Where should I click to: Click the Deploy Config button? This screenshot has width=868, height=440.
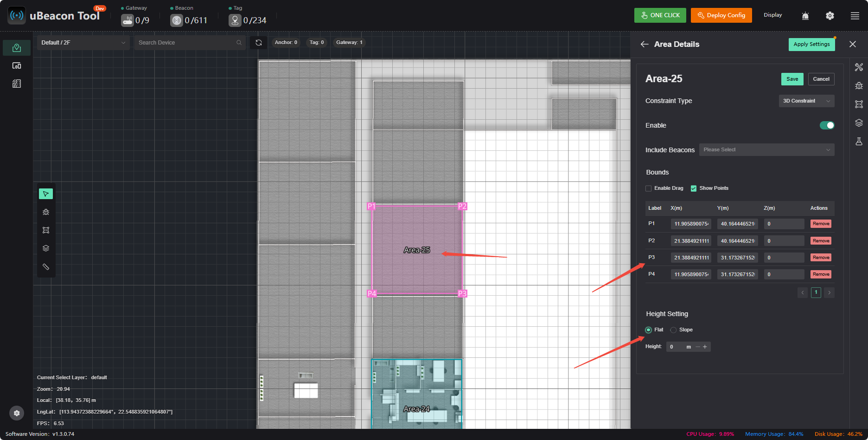coord(721,15)
